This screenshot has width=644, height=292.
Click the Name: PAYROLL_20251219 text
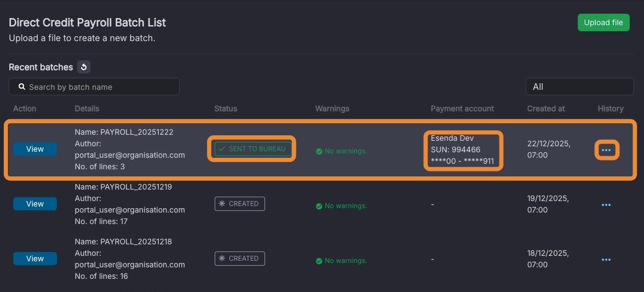[123, 187]
